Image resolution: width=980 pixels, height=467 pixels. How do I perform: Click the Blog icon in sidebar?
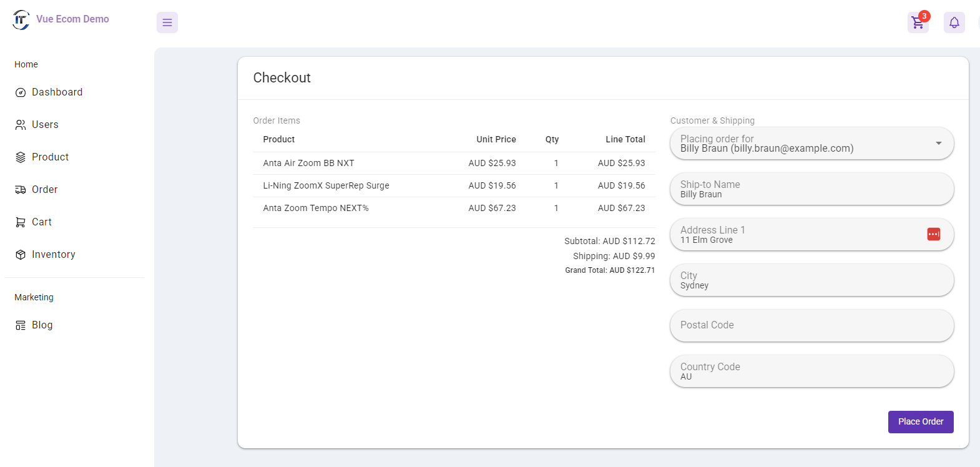[21, 325]
